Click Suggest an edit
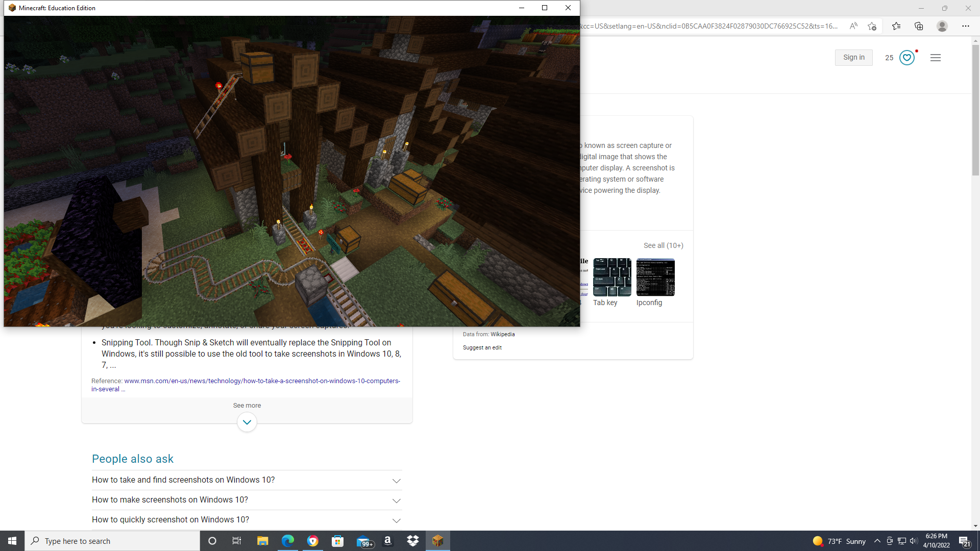The width and height of the screenshot is (980, 551). [x=482, y=347]
